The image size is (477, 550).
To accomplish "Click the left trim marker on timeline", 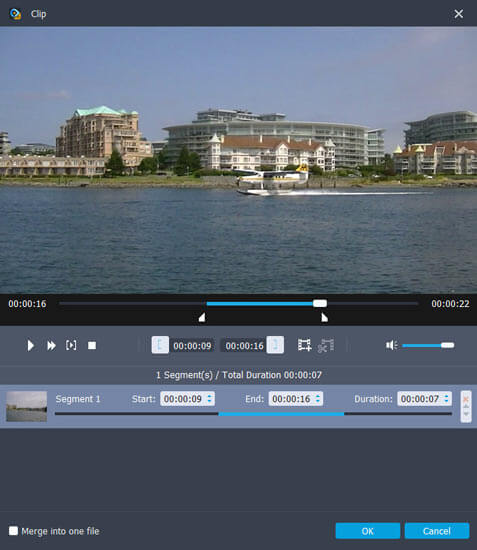I will [202, 317].
